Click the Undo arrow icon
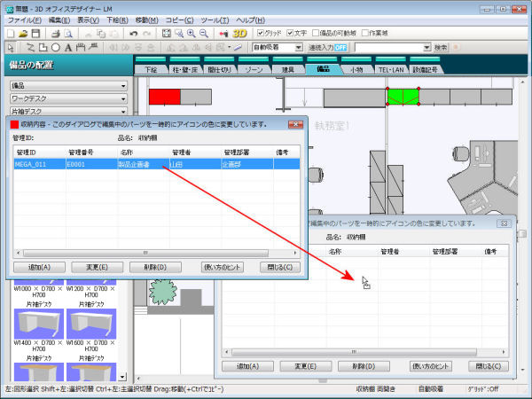This screenshot has width=532, height=399. (x=132, y=33)
